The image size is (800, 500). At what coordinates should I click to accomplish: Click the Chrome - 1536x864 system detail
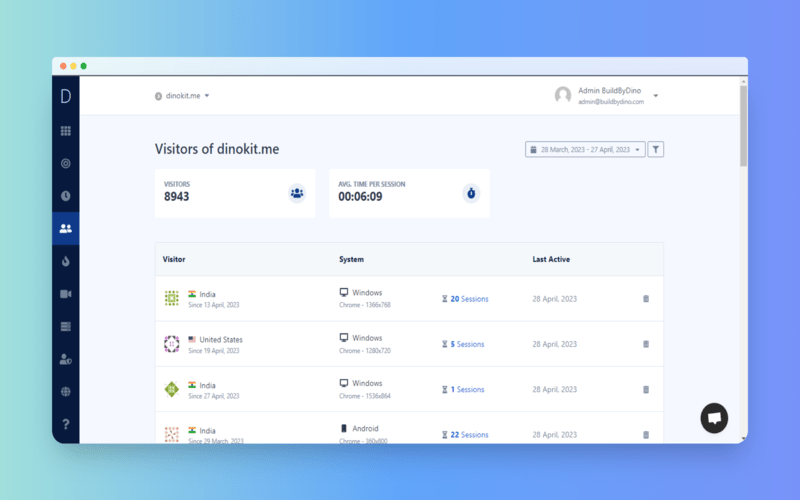click(x=365, y=396)
